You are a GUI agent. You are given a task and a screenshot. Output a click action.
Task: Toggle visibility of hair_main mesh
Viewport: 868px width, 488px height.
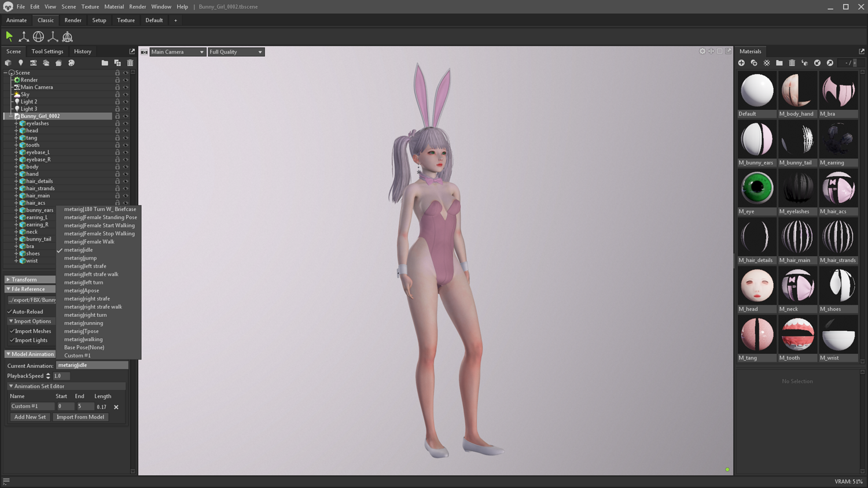click(x=126, y=195)
